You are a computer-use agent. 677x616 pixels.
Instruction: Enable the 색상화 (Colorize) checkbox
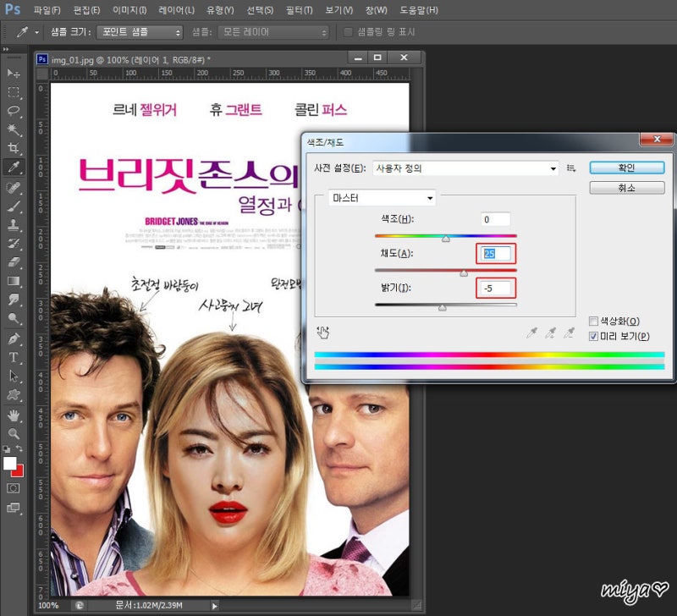click(593, 321)
